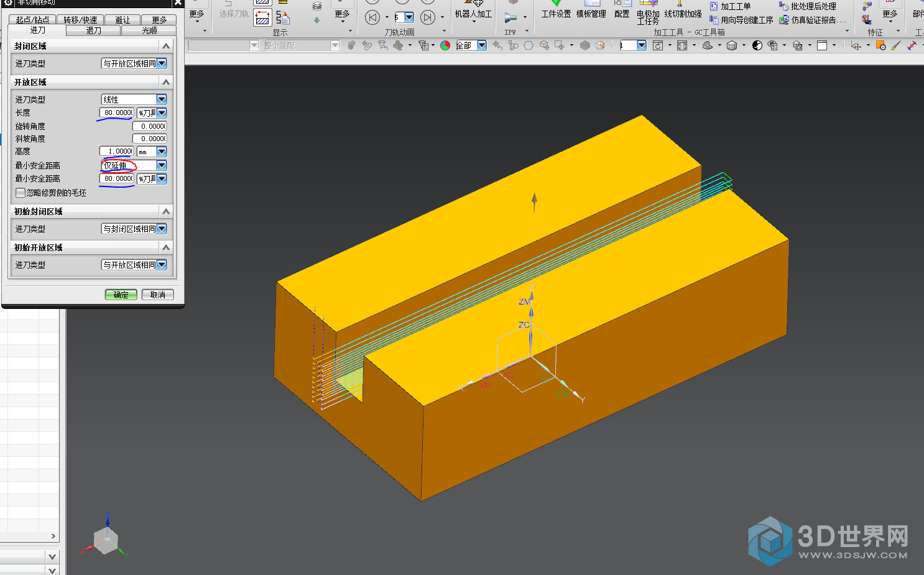Screen dimensions: 924x575
Task: Click the WCS orientation axes icon
Action: [x=856, y=45]
